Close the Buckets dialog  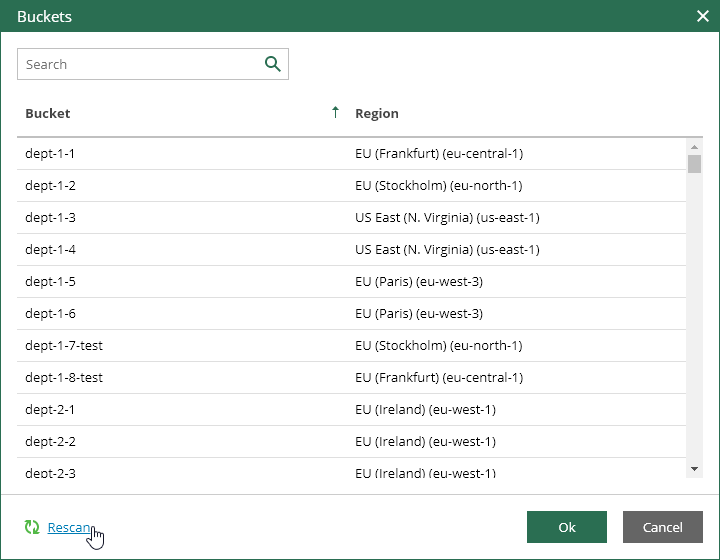click(x=703, y=16)
